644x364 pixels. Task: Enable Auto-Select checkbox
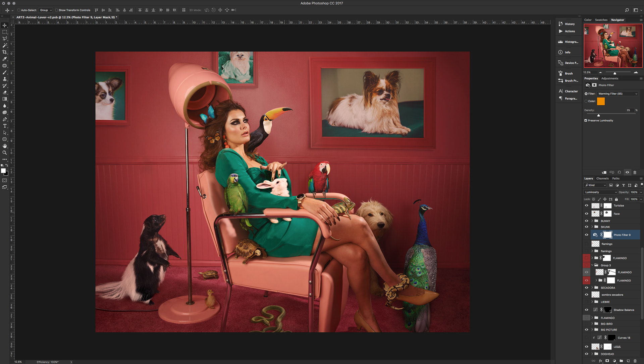(x=19, y=10)
